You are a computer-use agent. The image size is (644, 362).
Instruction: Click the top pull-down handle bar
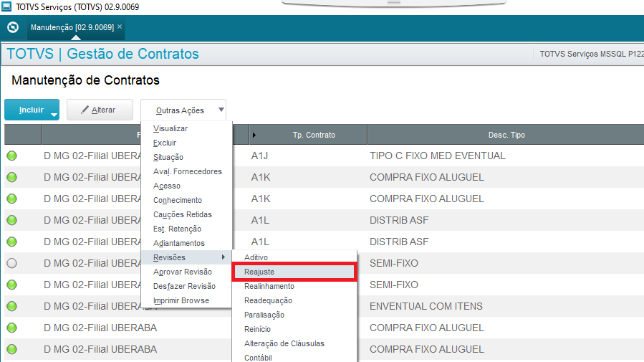394,2
